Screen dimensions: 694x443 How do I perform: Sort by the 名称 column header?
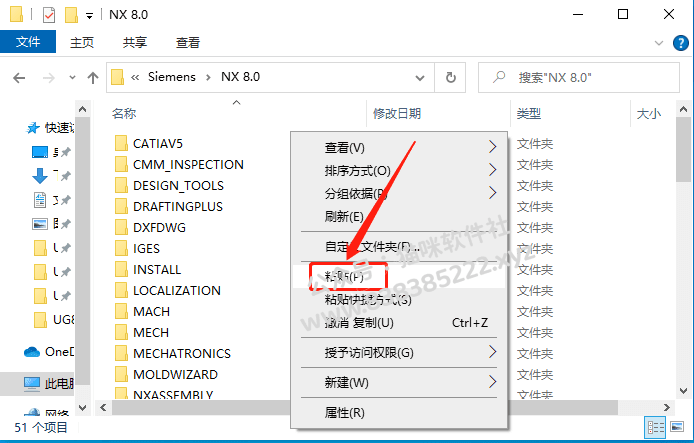124,114
